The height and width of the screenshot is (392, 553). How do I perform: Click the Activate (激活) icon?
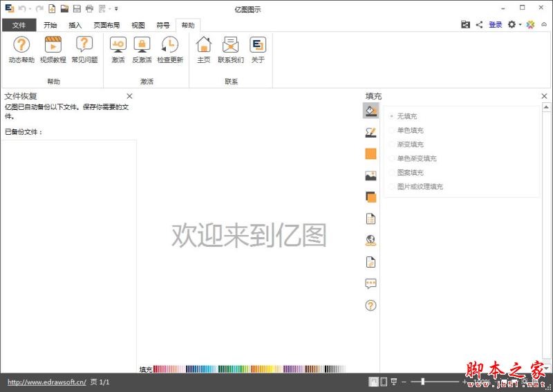pyautogui.click(x=118, y=50)
